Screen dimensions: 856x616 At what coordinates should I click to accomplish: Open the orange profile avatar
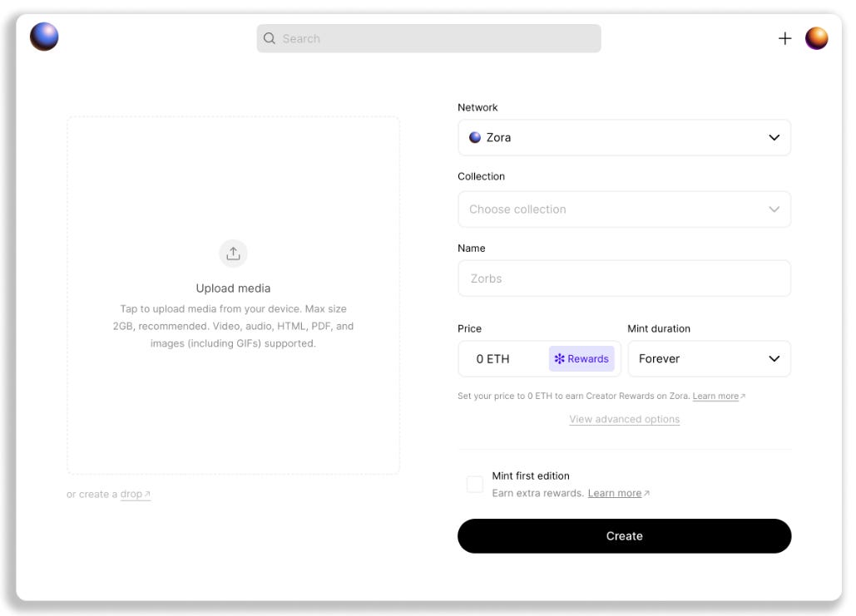[x=816, y=38]
